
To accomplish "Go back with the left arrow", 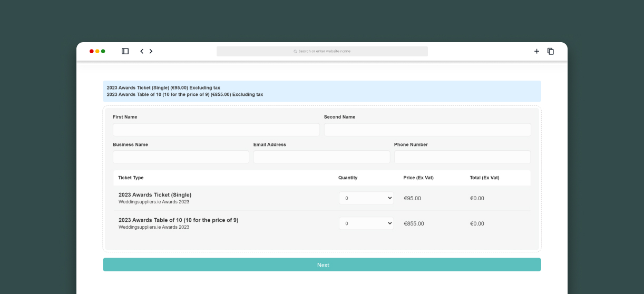I will pos(142,51).
